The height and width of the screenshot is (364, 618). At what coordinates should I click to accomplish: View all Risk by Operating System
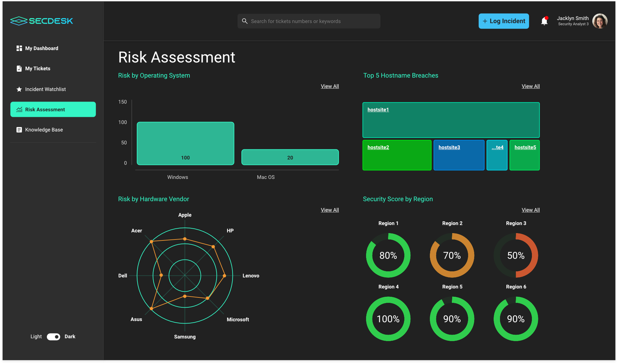(330, 86)
